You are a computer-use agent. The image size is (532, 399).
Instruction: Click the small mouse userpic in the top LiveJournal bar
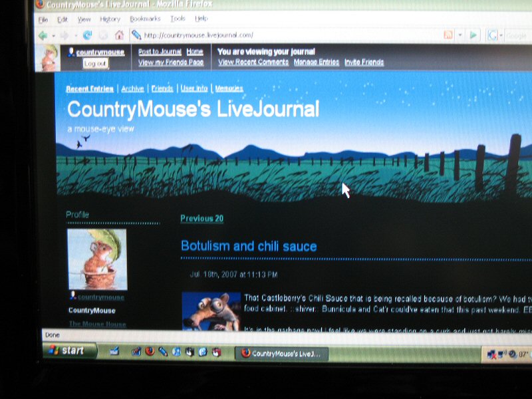pos(48,58)
